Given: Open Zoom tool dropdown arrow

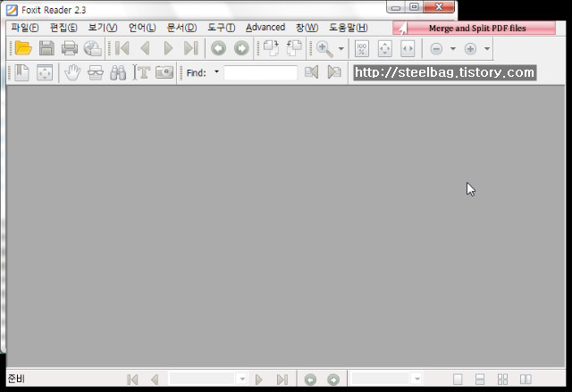Looking at the screenshot, I should point(341,48).
